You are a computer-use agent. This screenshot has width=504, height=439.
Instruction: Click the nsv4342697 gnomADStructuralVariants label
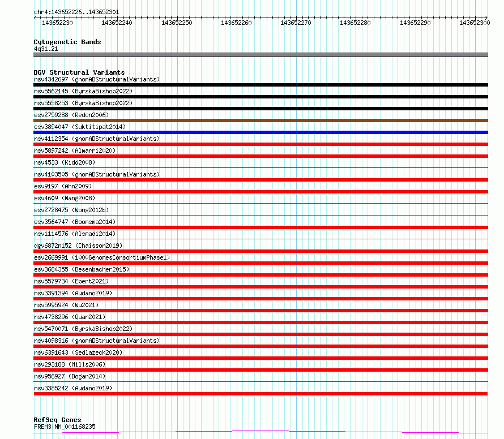pos(97,79)
